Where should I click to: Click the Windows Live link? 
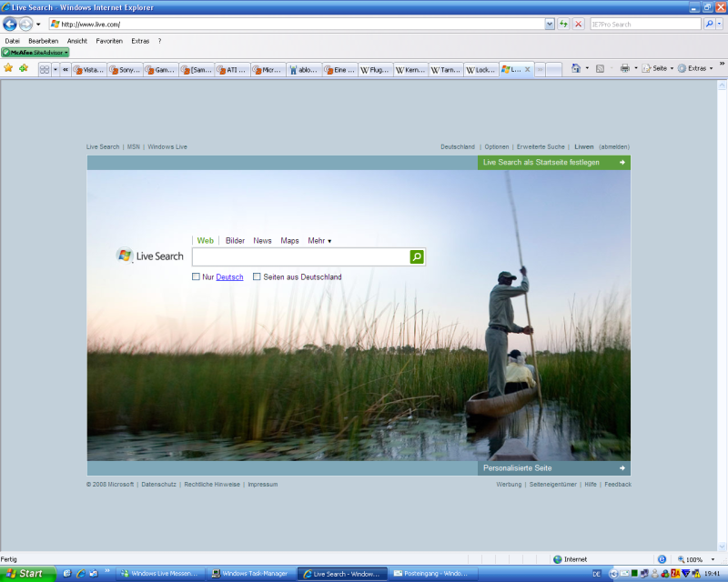coord(167,146)
